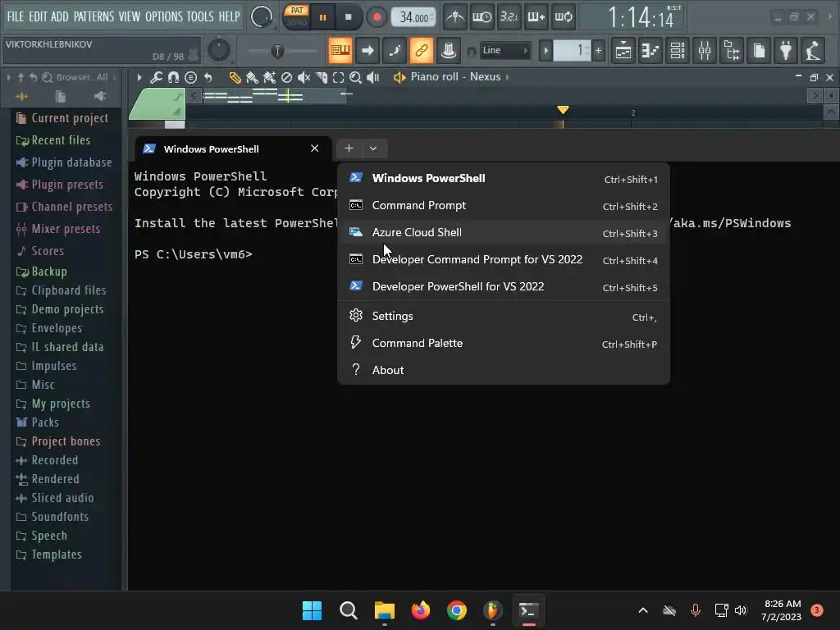Viewport: 840px width, 630px height.
Task: Stop playback with the stop button
Action: click(348, 17)
